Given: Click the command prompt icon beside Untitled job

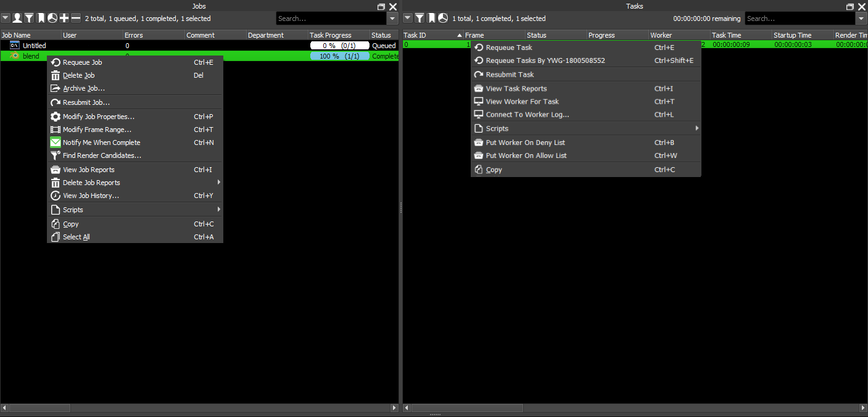Looking at the screenshot, I should pyautogui.click(x=15, y=46).
